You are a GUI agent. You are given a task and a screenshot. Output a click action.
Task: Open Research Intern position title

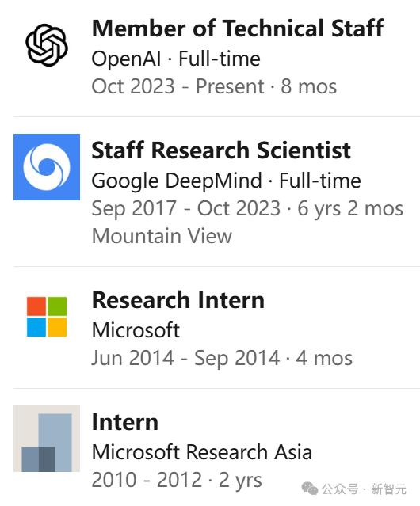click(178, 300)
